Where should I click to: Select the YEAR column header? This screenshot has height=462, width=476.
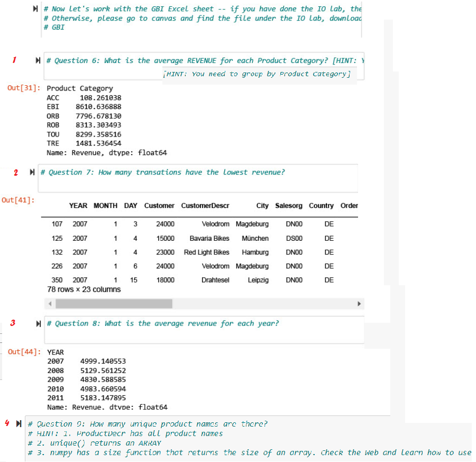[x=78, y=206]
